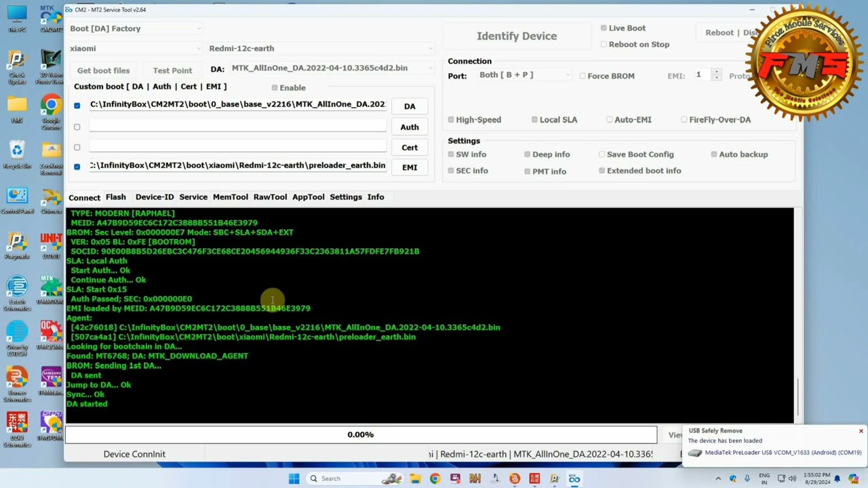The image size is (868, 488).
Task: Show hidden tray icons chevron
Action: tap(718, 479)
